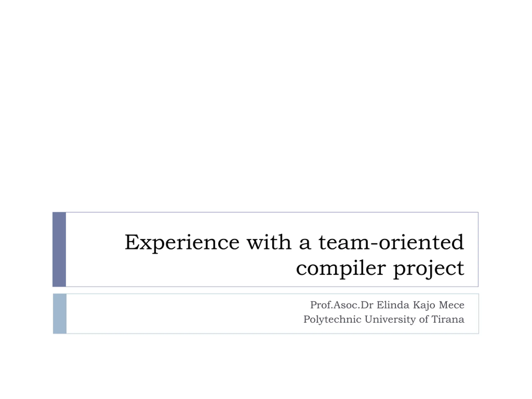The image size is (532, 399).
Task: Click the single letter "a" in the title
Action: point(305,244)
